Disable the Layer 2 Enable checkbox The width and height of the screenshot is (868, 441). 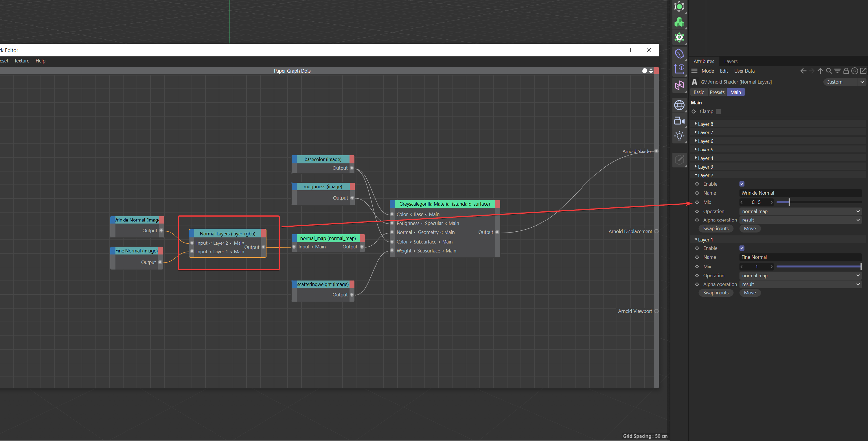pos(742,184)
